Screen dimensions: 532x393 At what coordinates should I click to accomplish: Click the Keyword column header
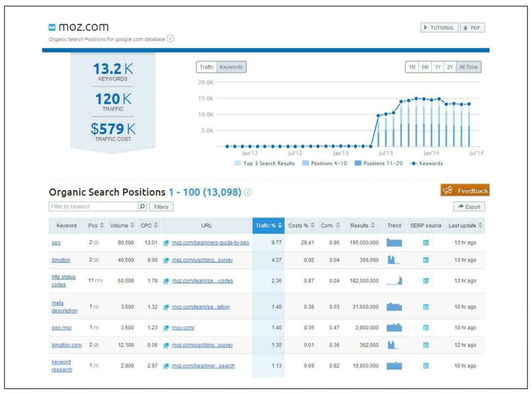point(66,226)
